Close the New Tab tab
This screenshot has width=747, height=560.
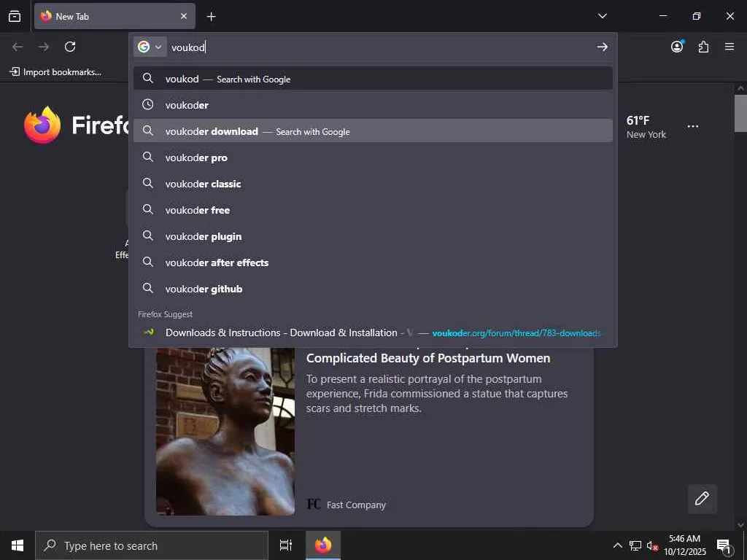coord(183,16)
